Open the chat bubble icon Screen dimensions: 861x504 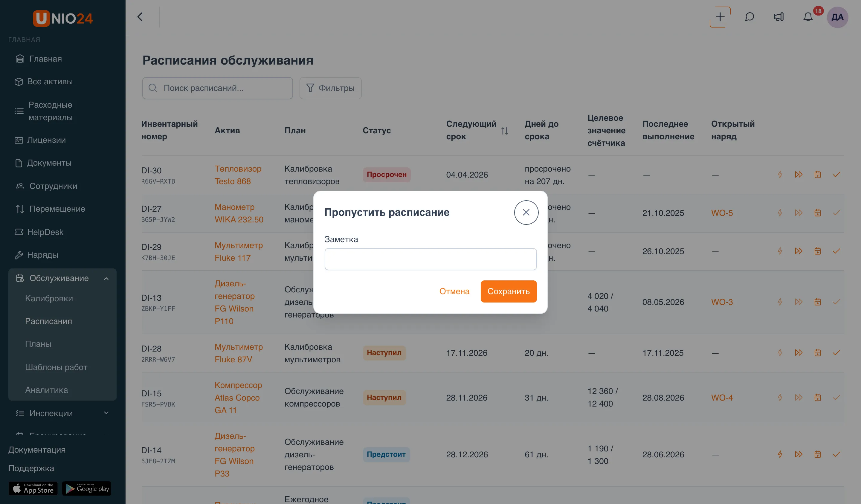[749, 17]
